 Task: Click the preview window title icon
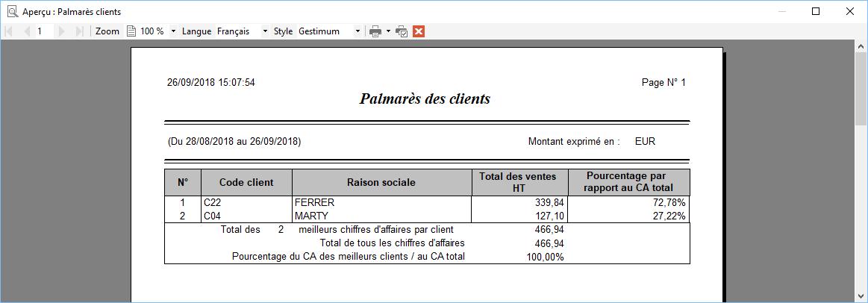(12, 11)
